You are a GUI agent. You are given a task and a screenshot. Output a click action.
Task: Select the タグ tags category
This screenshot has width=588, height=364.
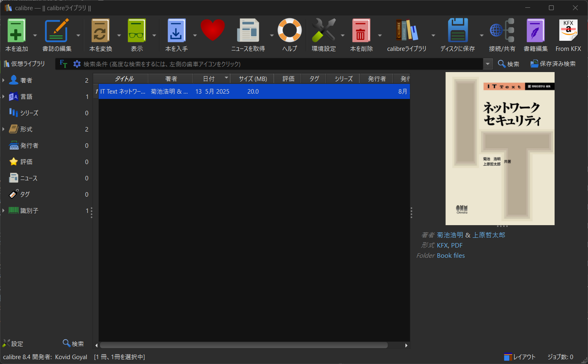pos(25,194)
